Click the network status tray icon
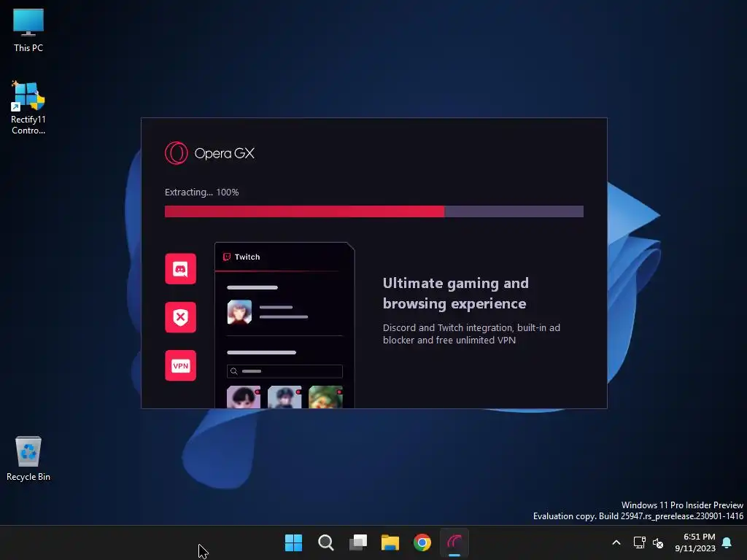 point(639,542)
